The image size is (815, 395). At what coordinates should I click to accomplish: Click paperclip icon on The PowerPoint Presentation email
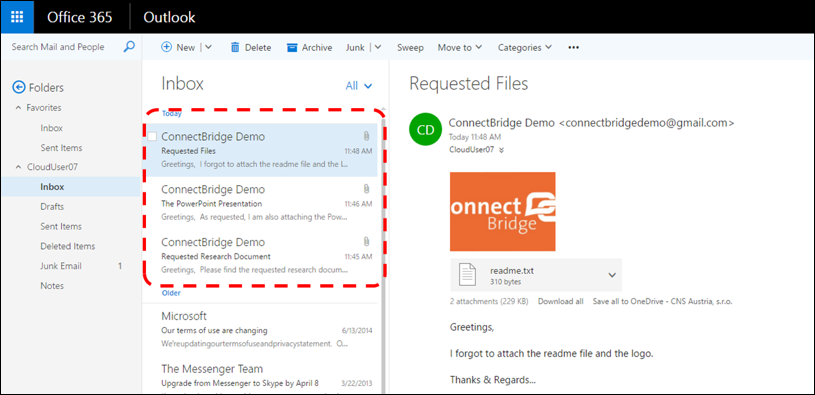click(366, 189)
